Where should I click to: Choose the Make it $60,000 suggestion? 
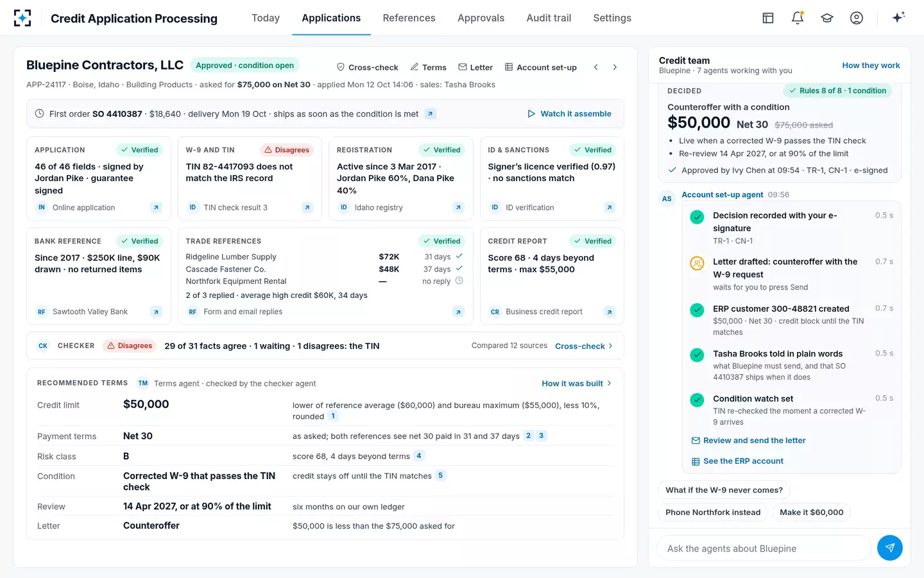[x=812, y=512]
